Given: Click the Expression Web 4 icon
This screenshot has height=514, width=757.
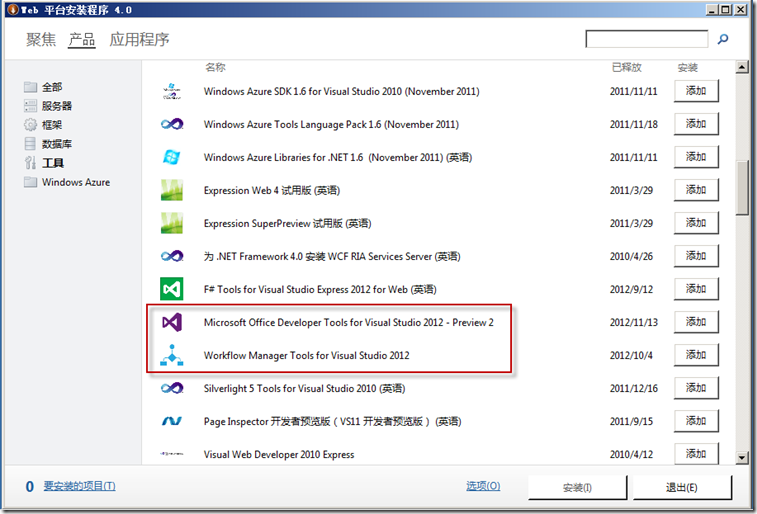Looking at the screenshot, I should tap(172, 190).
